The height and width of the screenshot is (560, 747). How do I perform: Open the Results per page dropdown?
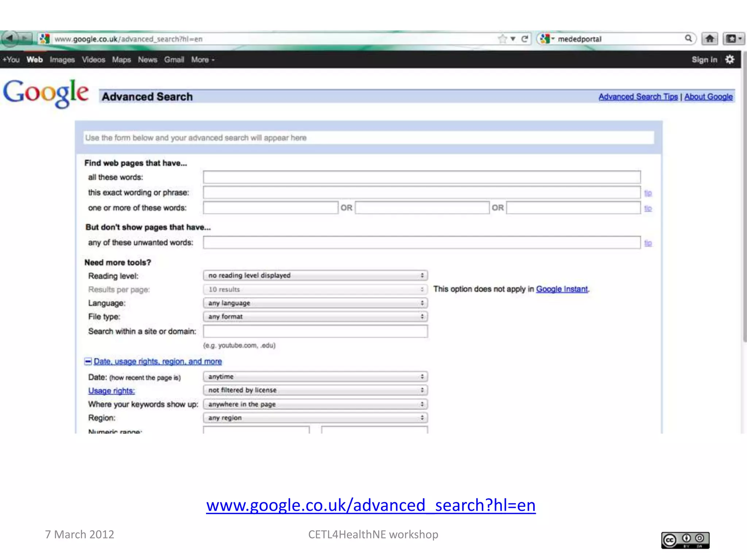(316, 289)
